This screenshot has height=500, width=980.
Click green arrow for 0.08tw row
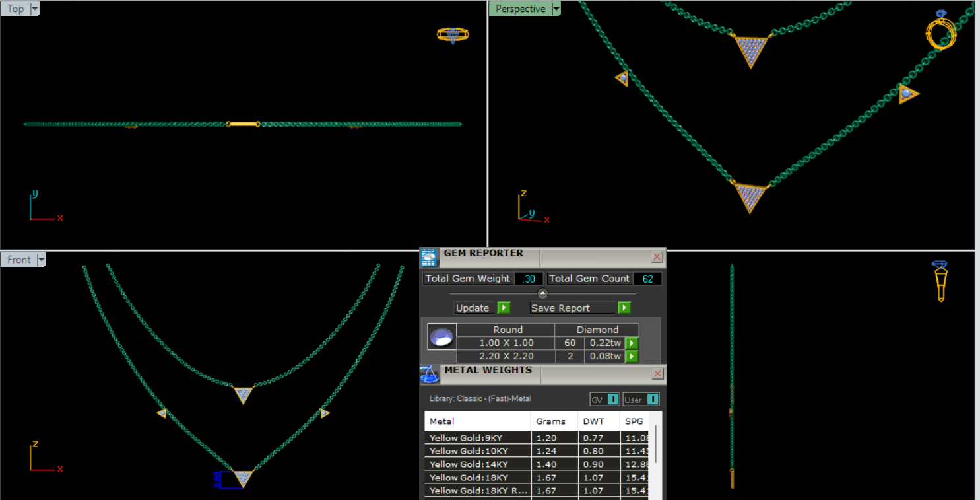point(632,357)
